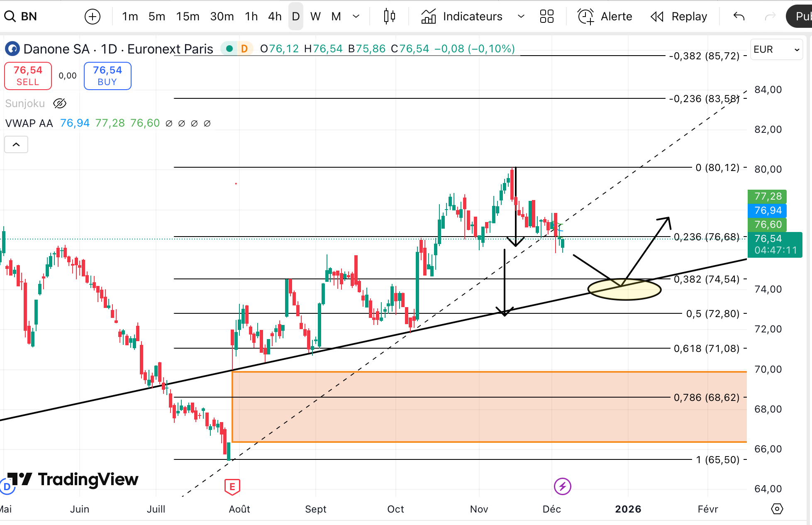This screenshot has height=525, width=812.
Task: Open the layout templates grid icon
Action: (x=546, y=17)
